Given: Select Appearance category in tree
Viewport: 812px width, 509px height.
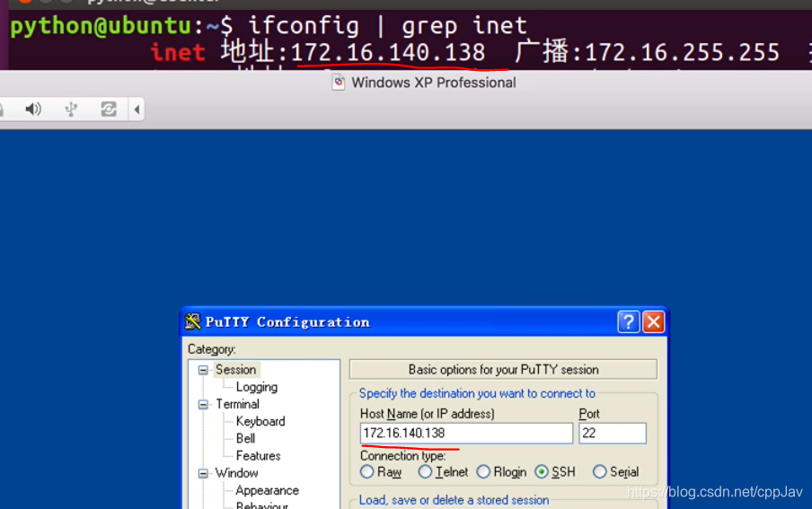Looking at the screenshot, I should 267,490.
